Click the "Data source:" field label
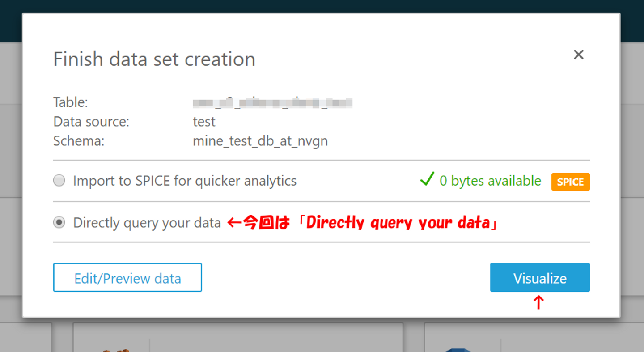 click(91, 122)
